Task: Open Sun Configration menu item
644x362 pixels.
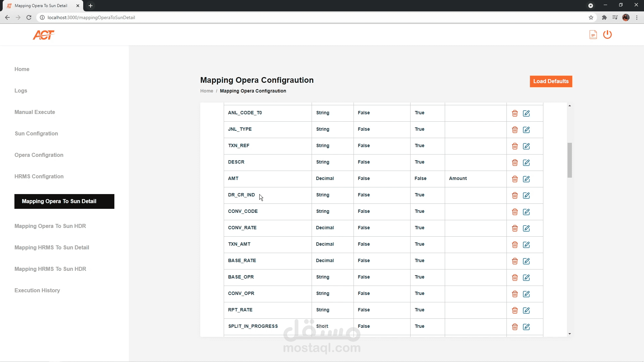Action: point(36,133)
